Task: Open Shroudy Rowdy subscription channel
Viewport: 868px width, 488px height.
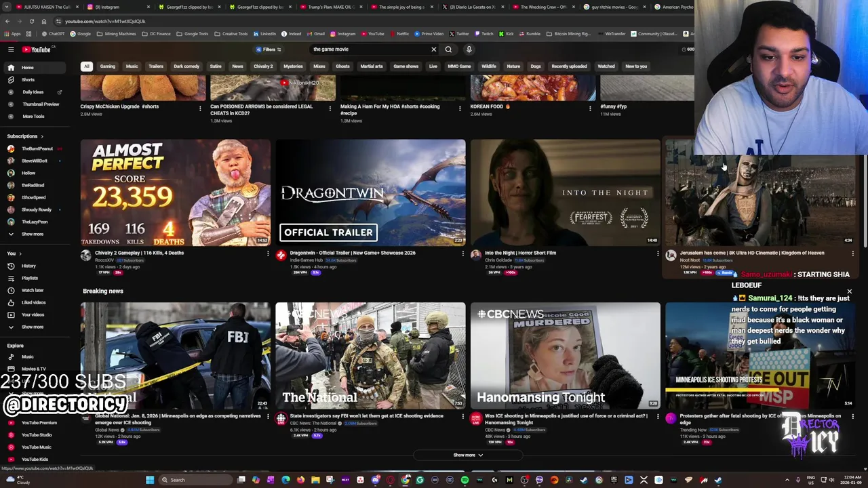Action: (x=36, y=209)
